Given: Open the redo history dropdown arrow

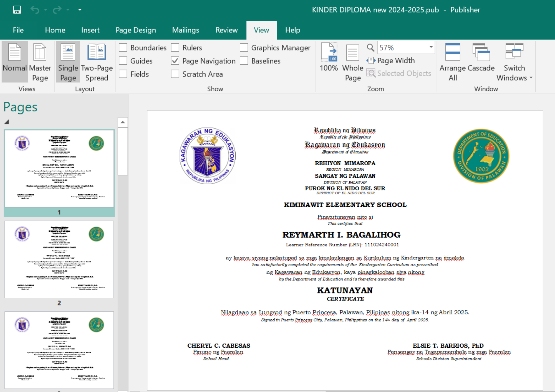Looking at the screenshot, I should click(68, 10).
